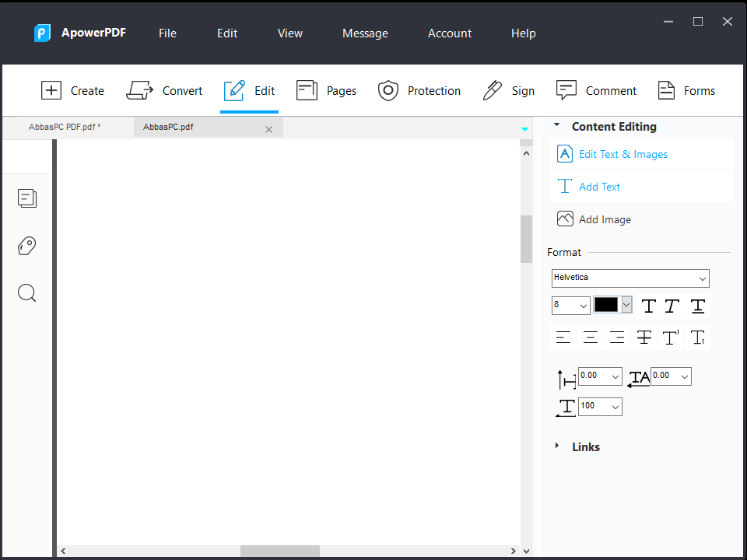Click the Add Text option

641,187
